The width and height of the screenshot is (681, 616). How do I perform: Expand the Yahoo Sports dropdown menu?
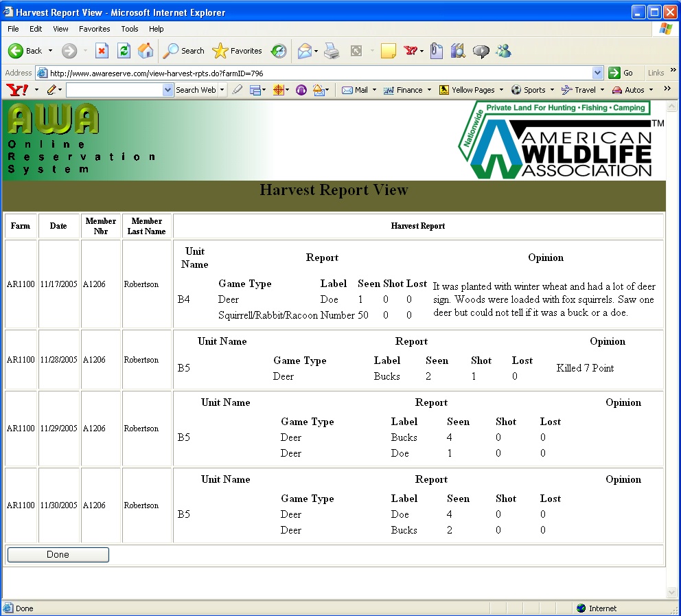pyautogui.click(x=552, y=90)
